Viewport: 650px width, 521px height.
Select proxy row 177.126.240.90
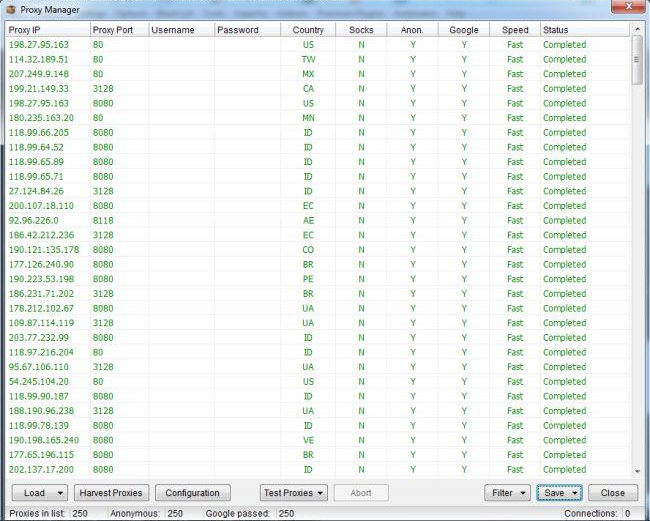click(318, 264)
